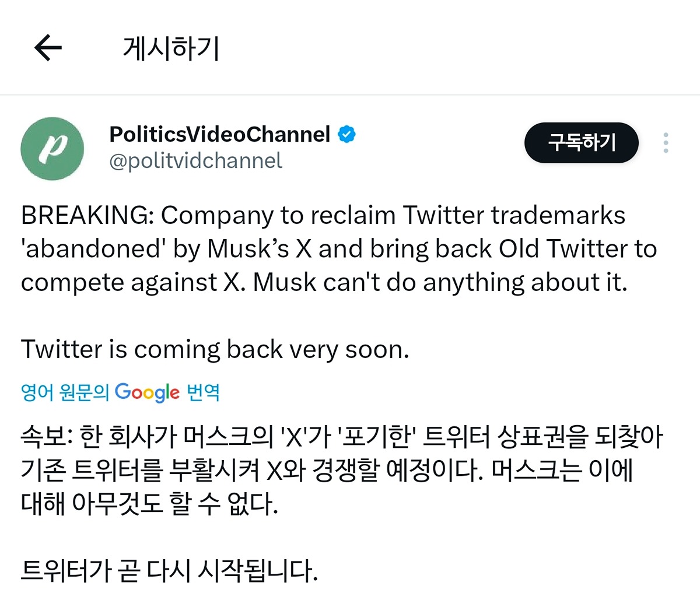The height and width of the screenshot is (614, 700).
Task: Click the green PoliticsVideoChannel profile avatar
Action: [52, 149]
